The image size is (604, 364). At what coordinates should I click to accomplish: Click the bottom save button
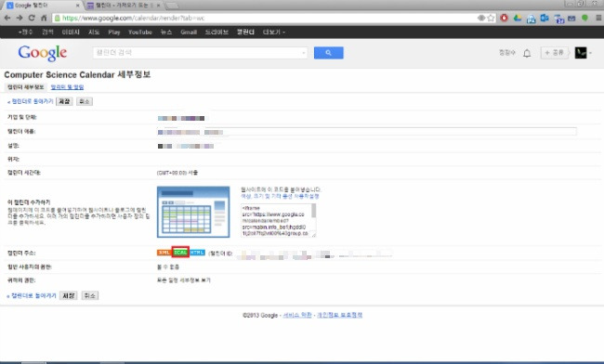[69, 295]
